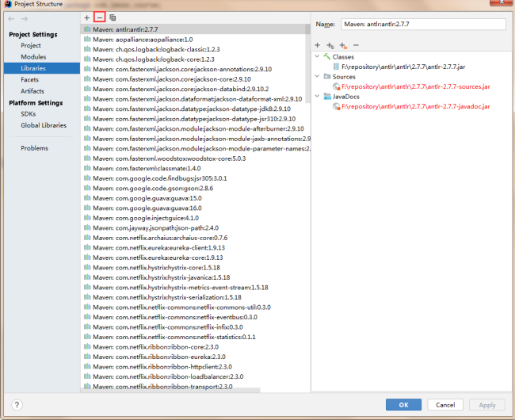Click the Classes hammer icon

327,56
